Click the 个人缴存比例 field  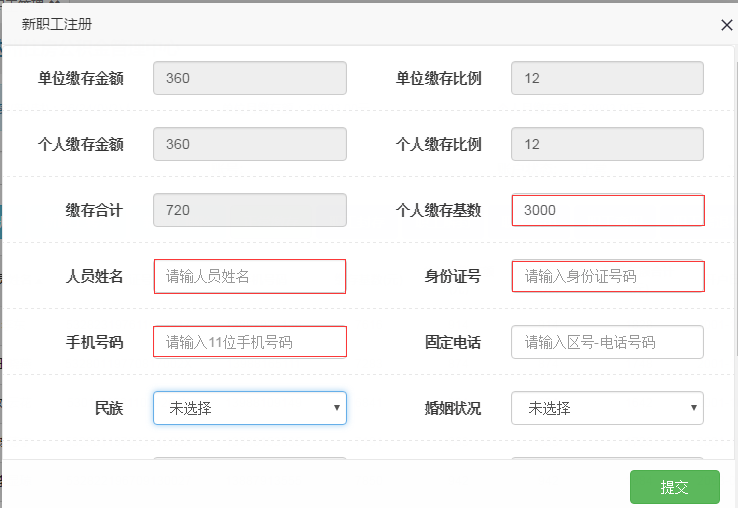pyautogui.click(x=607, y=144)
